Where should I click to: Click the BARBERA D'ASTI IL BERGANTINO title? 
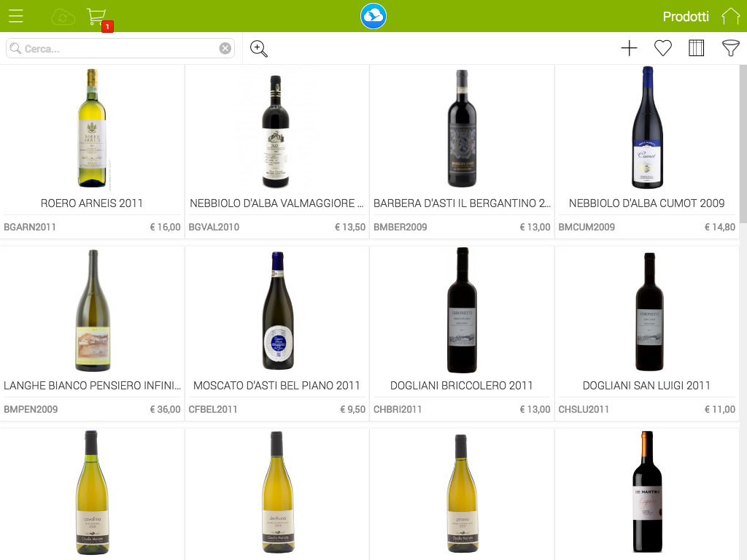(462, 203)
